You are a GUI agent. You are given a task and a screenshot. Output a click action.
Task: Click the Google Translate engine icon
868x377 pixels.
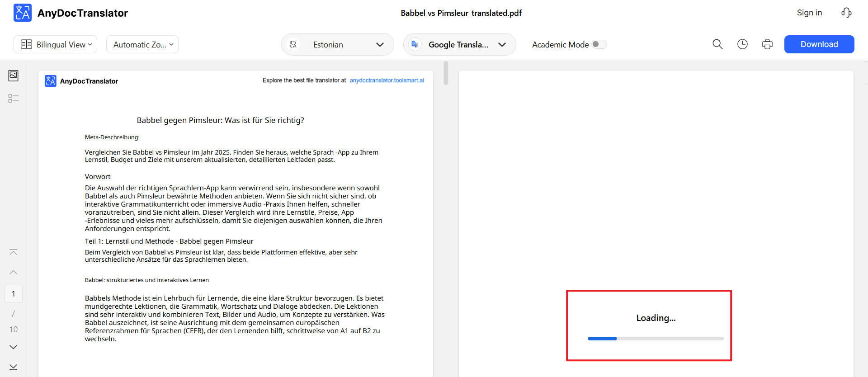click(x=415, y=44)
